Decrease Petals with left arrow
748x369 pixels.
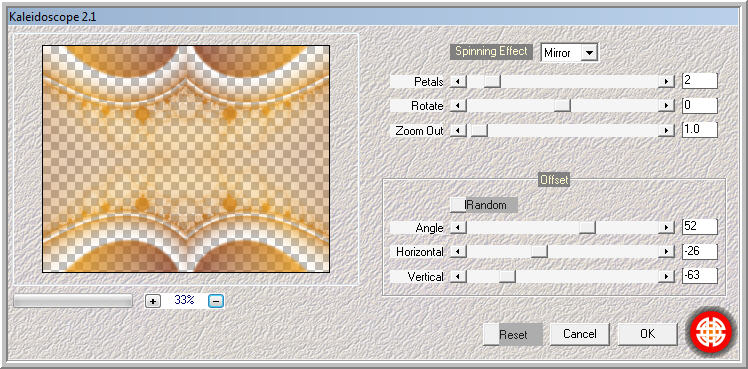pyautogui.click(x=458, y=82)
